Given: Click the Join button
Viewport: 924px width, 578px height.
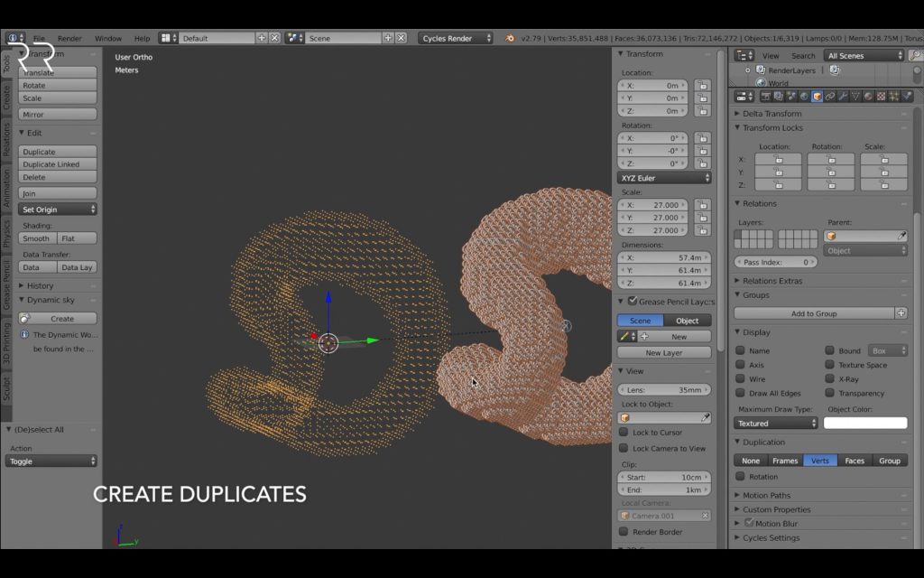Looking at the screenshot, I should click(x=58, y=193).
